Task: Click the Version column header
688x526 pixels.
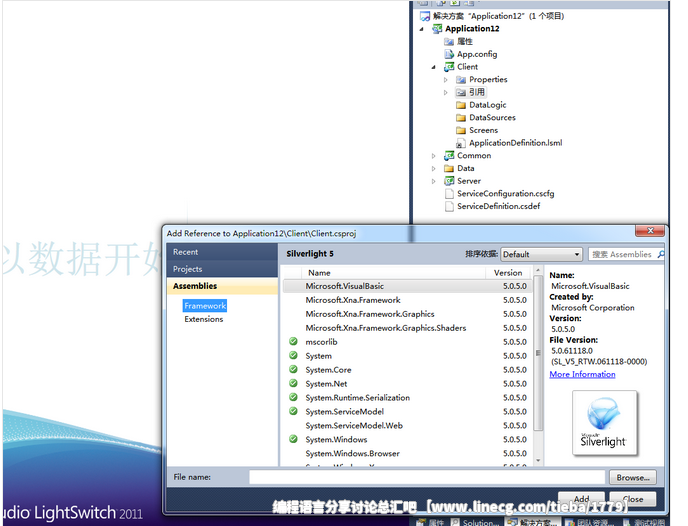Action: [508, 273]
